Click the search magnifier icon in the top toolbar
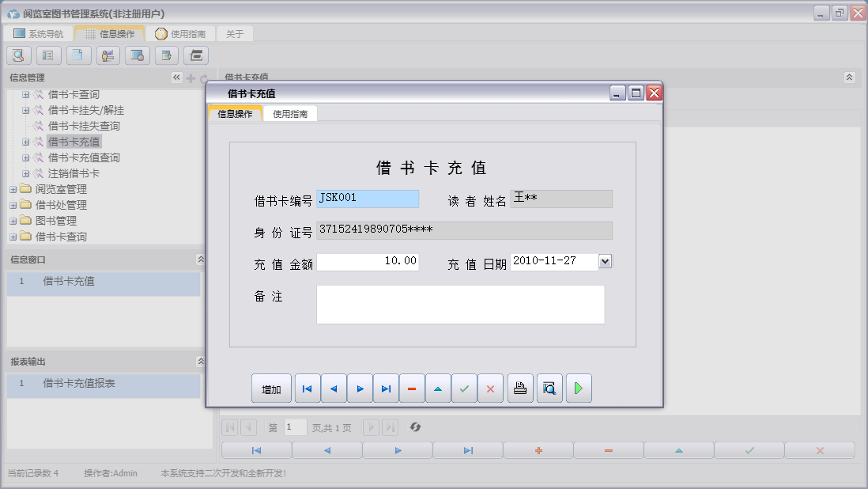Image resolution: width=868 pixels, height=489 pixels. 19,55
